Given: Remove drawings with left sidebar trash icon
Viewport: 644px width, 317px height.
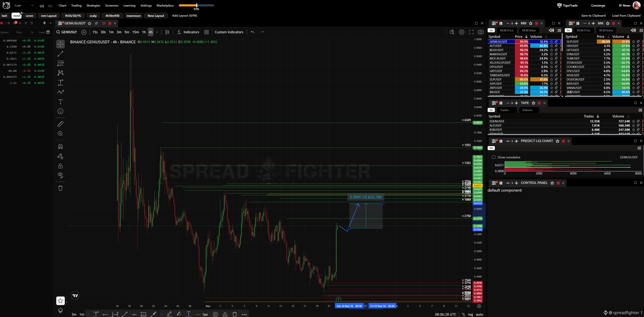Looking at the screenshot, I should click(x=60, y=188).
